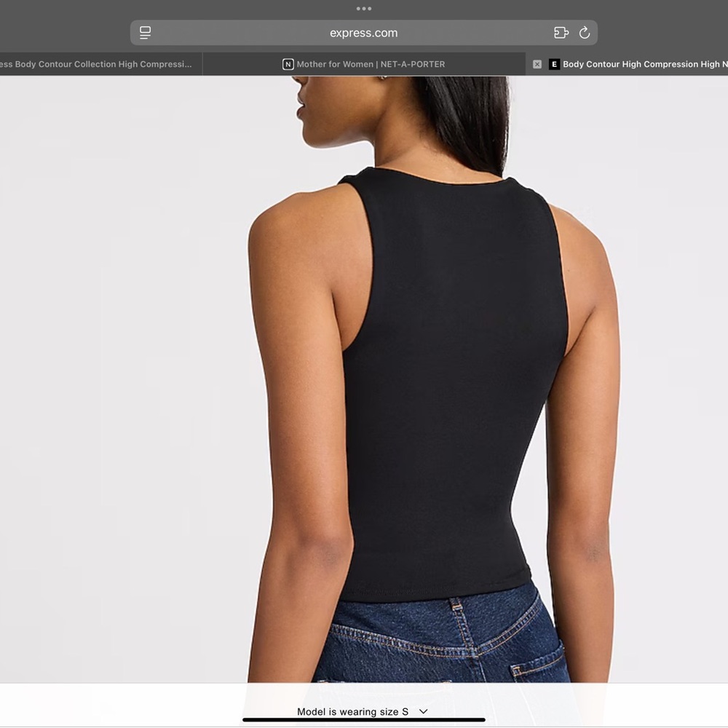
Task: Open the page menu icon in address bar
Action: tap(145, 33)
